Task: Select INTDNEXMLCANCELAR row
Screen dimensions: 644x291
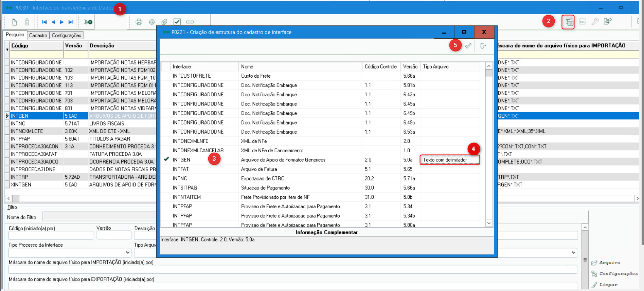Action: (x=320, y=150)
